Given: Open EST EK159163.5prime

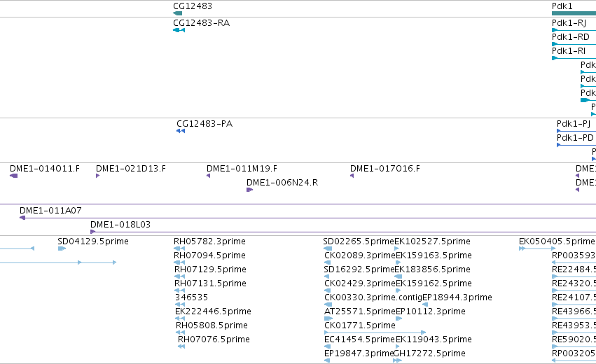Looking at the screenshot, I should pos(434,255).
